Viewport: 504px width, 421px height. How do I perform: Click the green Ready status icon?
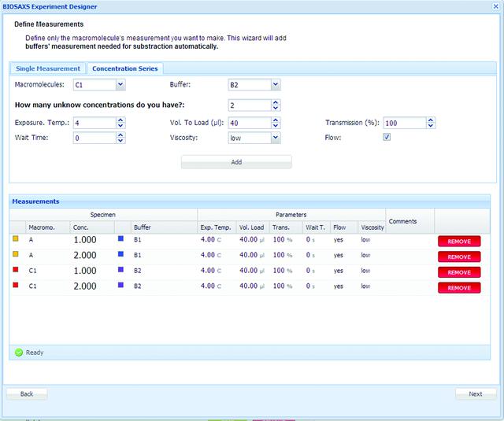point(19,353)
